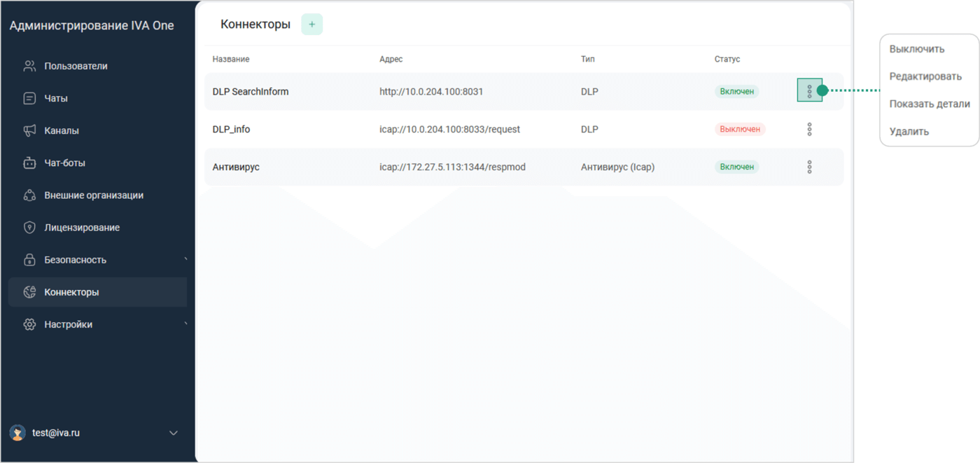
Task: Expand the test@iva.ru account chevron
Action: pos(174,433)
